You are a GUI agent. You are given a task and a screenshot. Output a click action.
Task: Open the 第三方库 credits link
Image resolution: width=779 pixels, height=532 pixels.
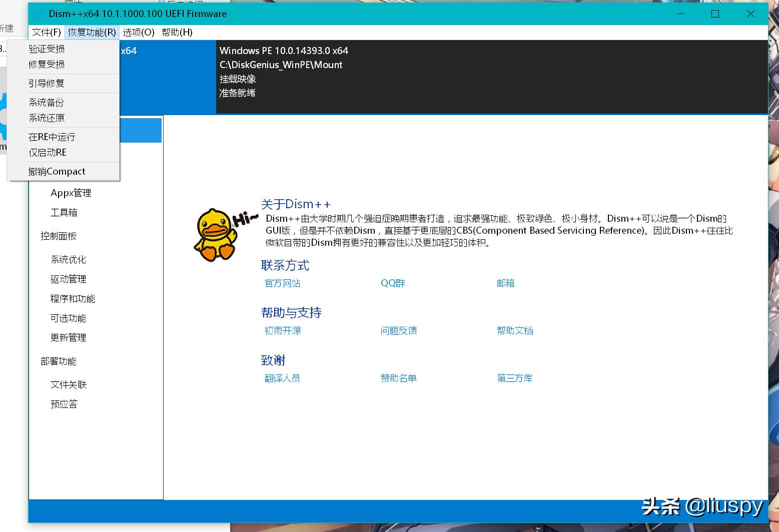click(x=514, y=378)
